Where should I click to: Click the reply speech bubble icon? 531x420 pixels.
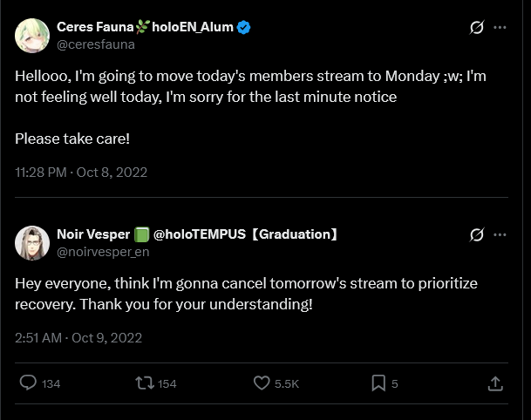(x=29, y=383)
